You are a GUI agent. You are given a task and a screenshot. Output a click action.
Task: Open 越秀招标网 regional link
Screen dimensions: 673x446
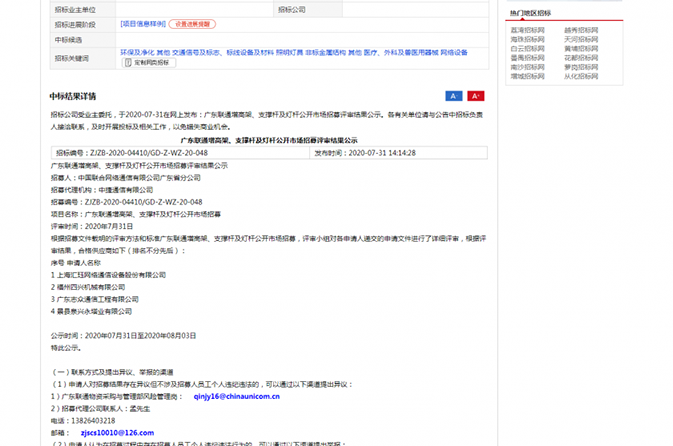(581, 31)
